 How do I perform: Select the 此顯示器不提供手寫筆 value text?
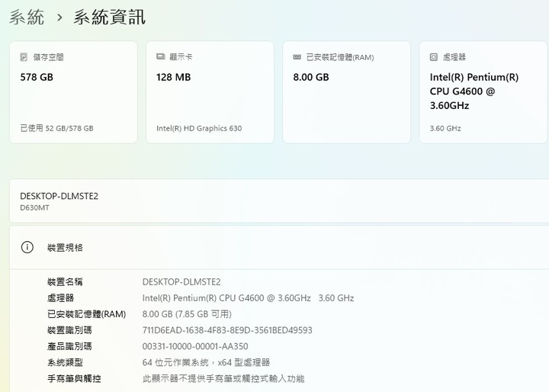pos(223,378)
